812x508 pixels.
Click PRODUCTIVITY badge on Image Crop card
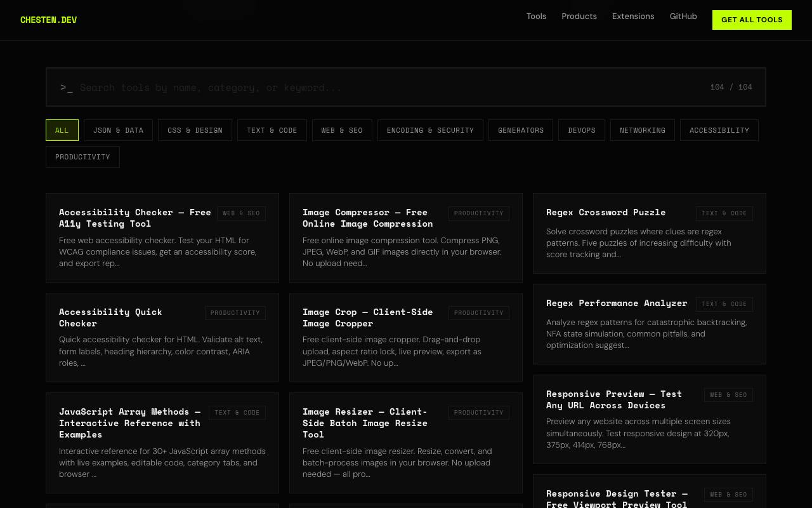[479, 313]
